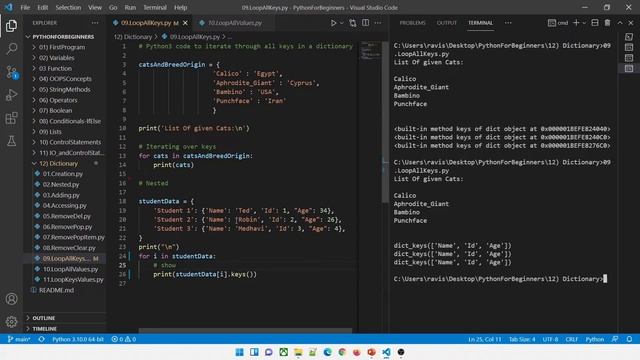Change CRLF end of line sequence
This screenshot has height=360, width=640.
pyautogui.click(x=571, y=339)
